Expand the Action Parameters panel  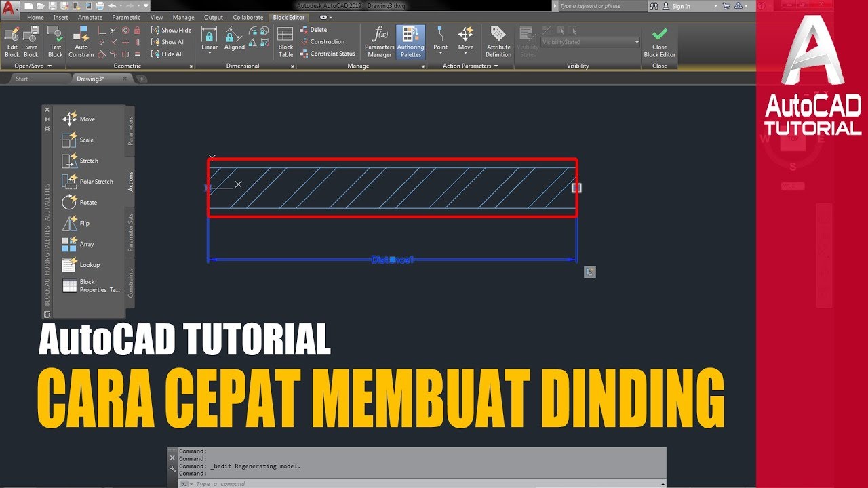click(471, 66)
